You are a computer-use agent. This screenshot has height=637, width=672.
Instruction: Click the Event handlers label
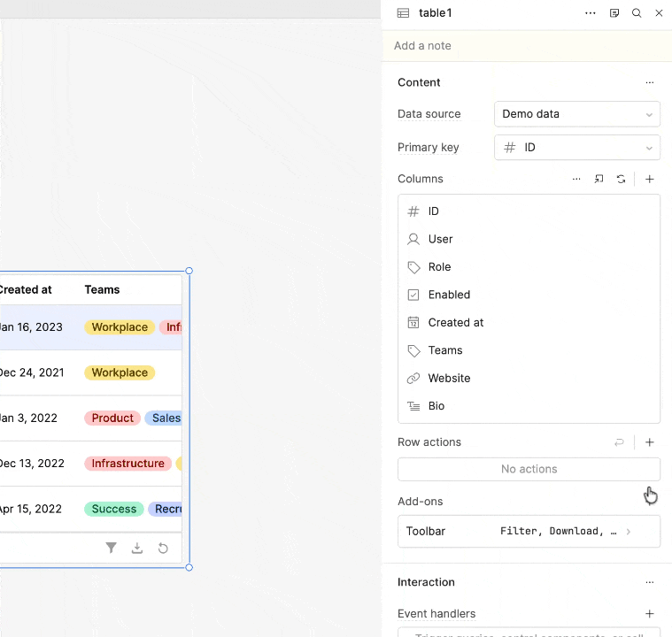(436, 614)
